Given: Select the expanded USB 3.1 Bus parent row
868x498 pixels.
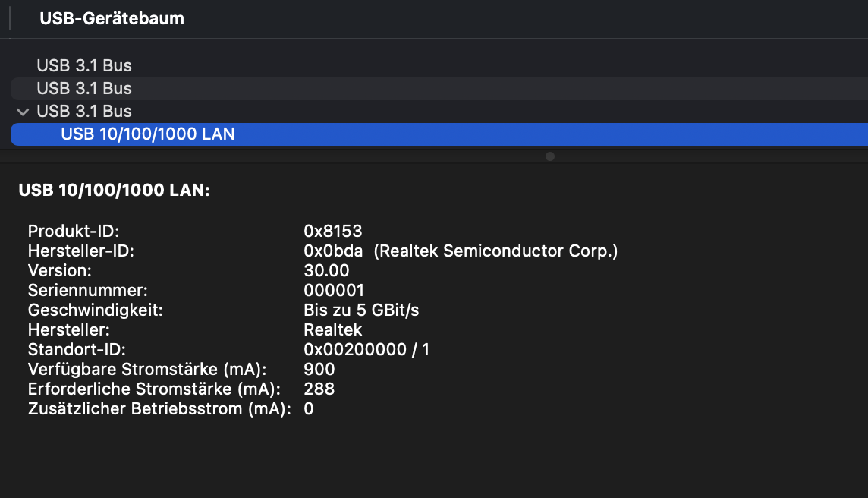Looking at the screenshot, I should point(84,112).
